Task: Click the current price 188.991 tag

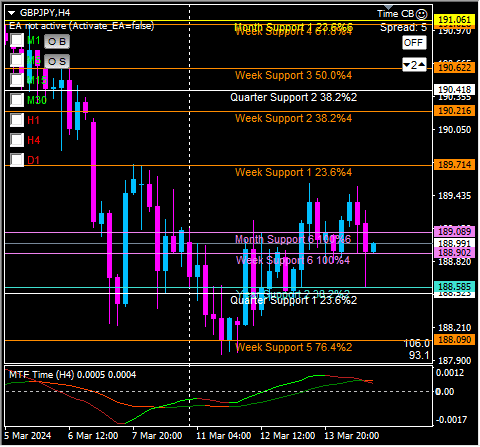Action: pyautogui.click(x=454, y=243)
